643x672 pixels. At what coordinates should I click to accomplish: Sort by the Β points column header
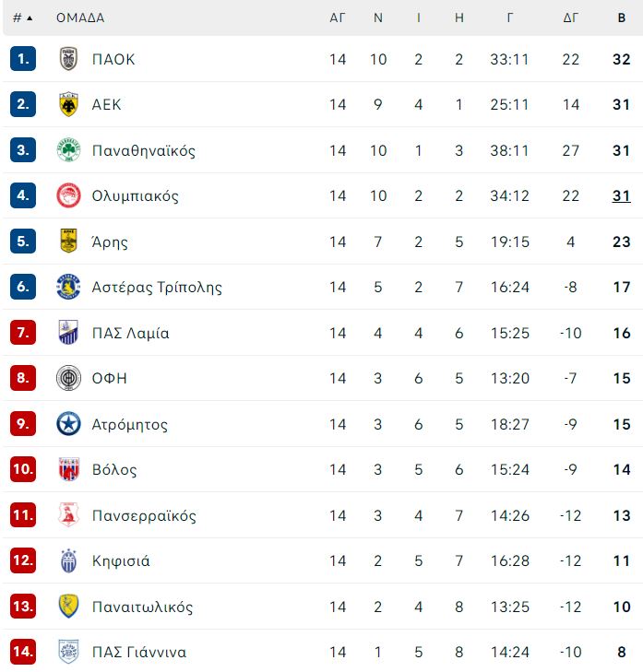pyautogui.click(x=621, y=18)
